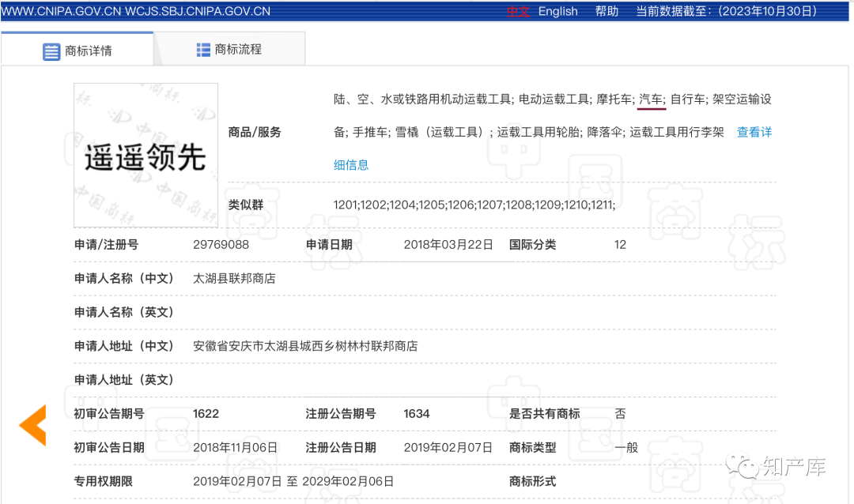
Task: Click the list icon on 商标详情 tab
Action: click(x=51, y=52)
